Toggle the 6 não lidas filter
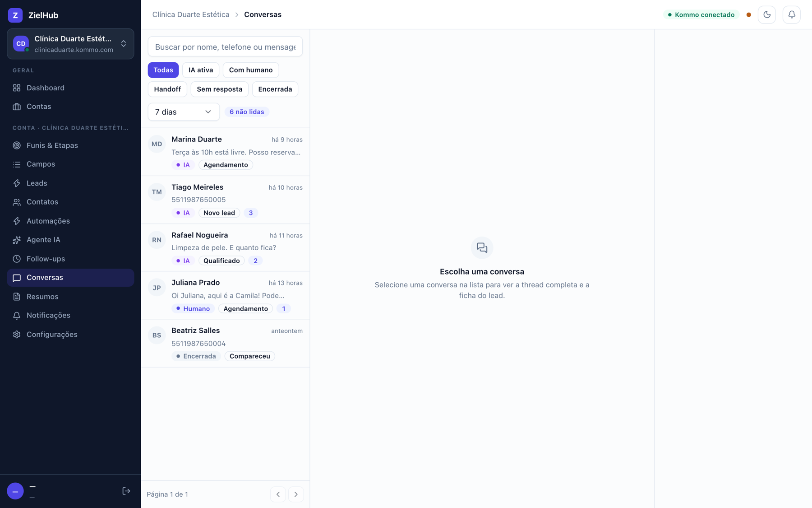The height and width of the screenshot is (508, 812). pyautogui.click(x=247, y=112)
